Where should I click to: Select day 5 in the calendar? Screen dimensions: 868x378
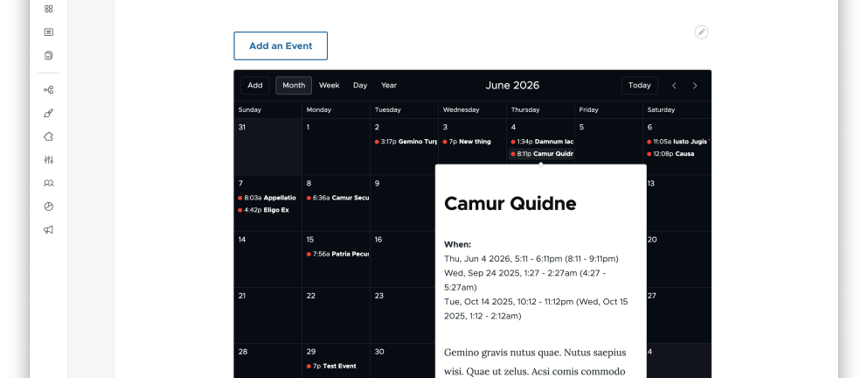[x=581, y=127]
